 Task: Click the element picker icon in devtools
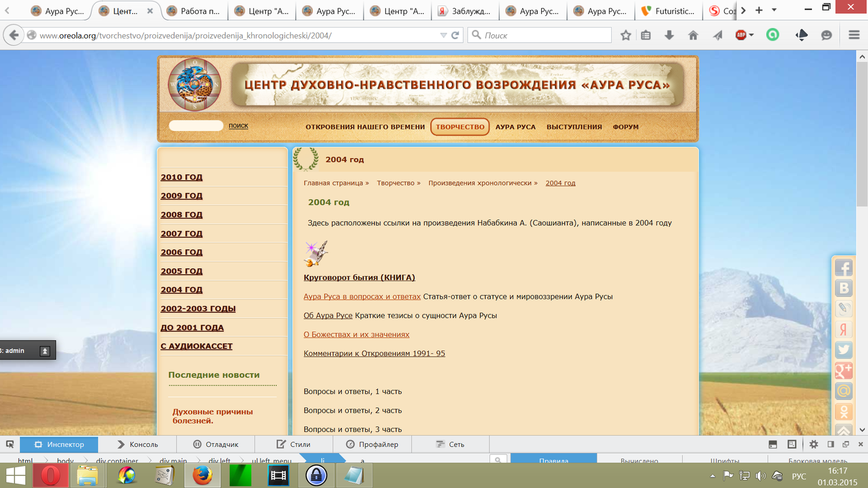click(x=10, y=445)
